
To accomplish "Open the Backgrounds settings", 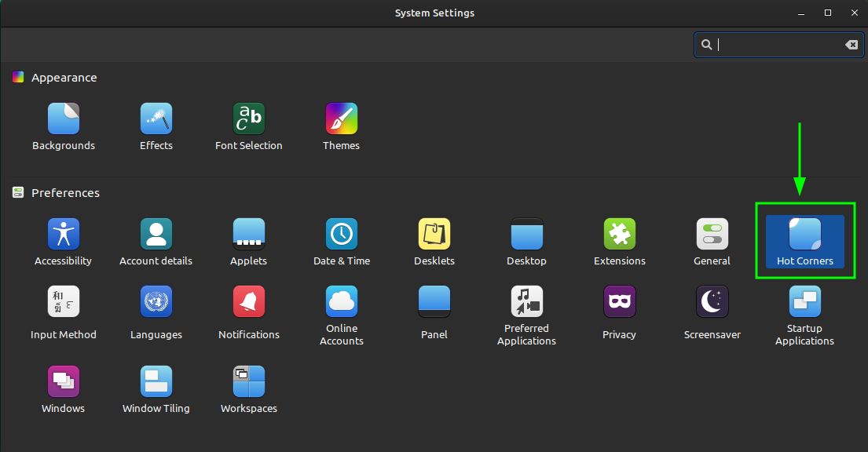I will 64,126.
